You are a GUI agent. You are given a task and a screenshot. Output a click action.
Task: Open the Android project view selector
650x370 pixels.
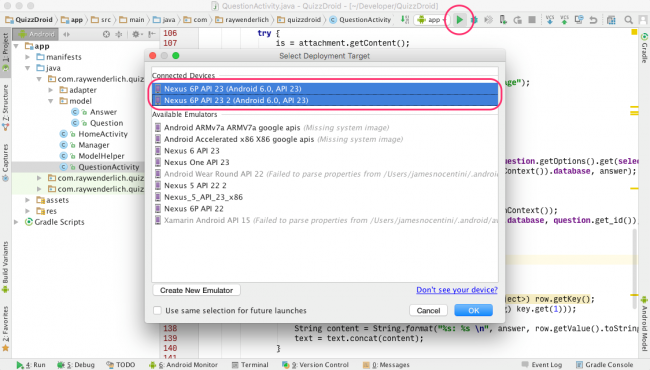tap(36, 34)
